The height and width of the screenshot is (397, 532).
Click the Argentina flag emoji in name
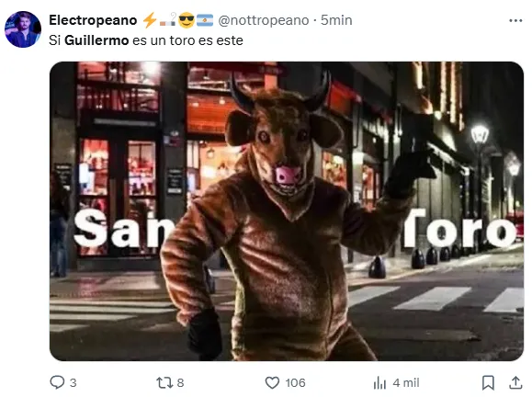click(x=205, y=20)
